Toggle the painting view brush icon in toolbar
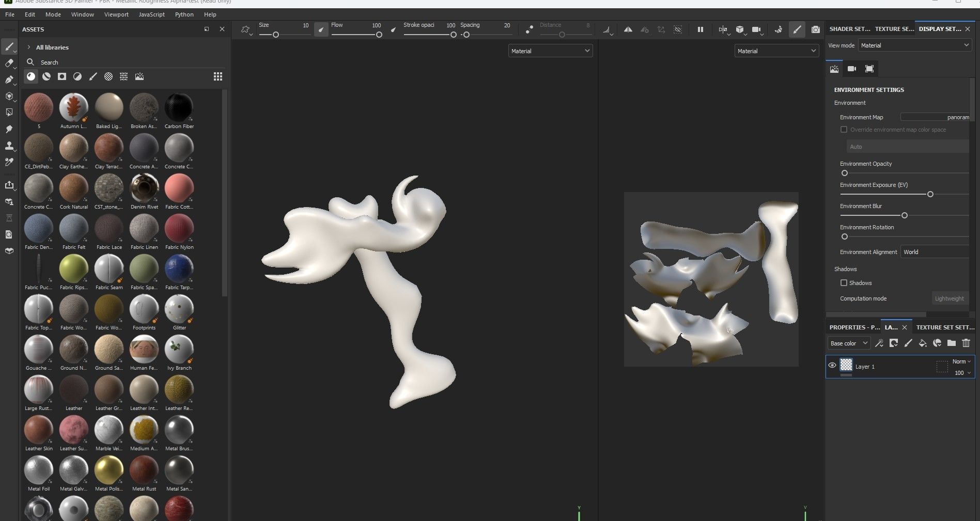Image resolution: width=980 pixels, height=521 pixels. [797, 30]
